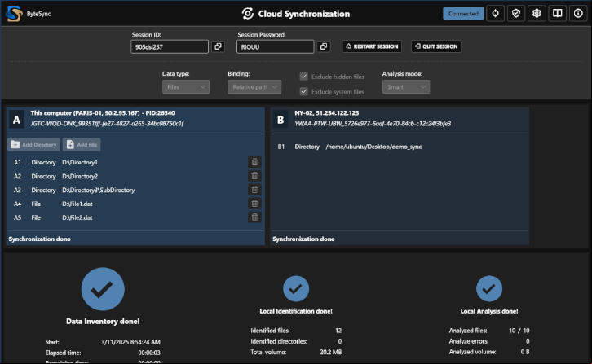Click the Add Directory button

33,144
